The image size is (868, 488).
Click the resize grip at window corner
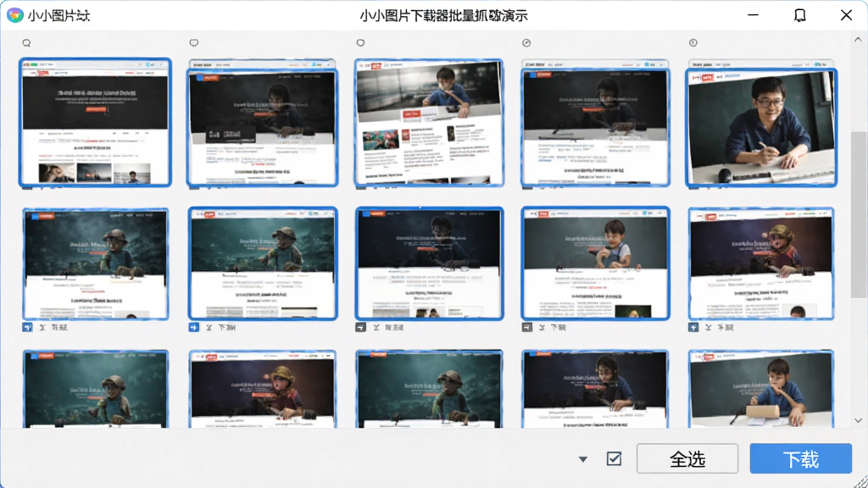(862, 482)
